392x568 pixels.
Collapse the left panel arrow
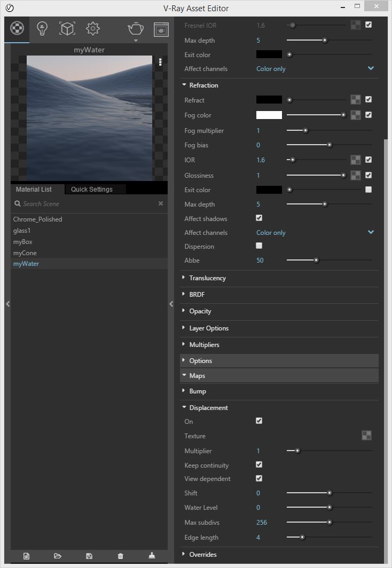(7, 304)
